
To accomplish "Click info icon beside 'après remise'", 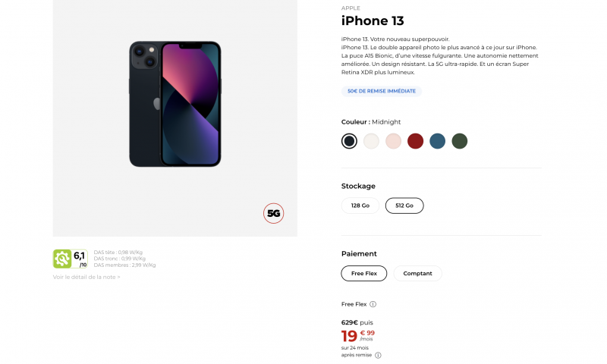I will point(378,354).
